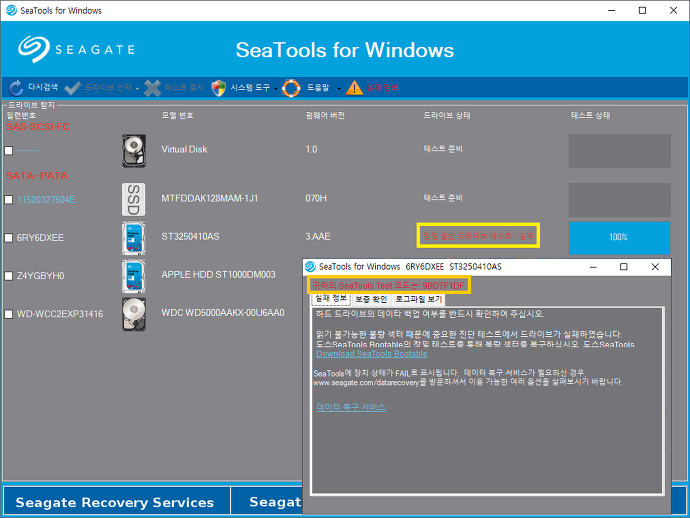Click the help lifebuoy icon

click(291, 88)
